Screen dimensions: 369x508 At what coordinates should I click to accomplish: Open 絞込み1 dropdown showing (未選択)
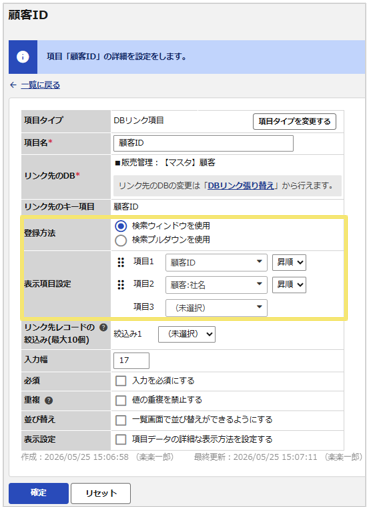(187, 334)
